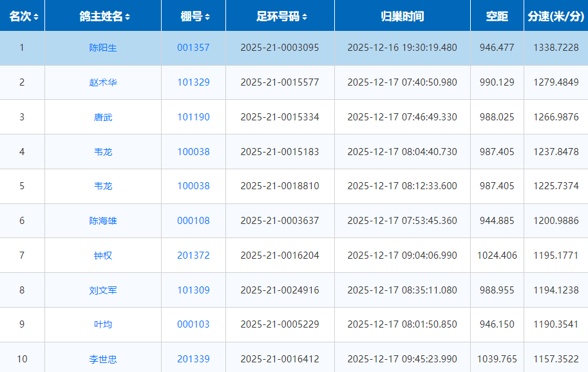588x372 pixels.
Task: Open the 赵术华 owner link
Action: click(x=103, y=82)
